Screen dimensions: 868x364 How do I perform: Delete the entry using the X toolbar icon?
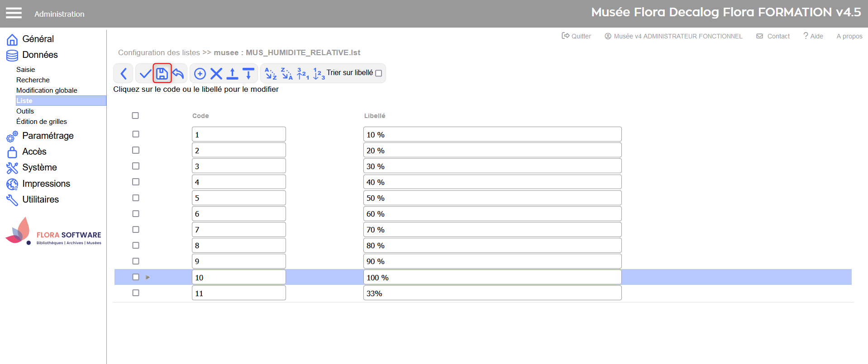pos(216,73)
